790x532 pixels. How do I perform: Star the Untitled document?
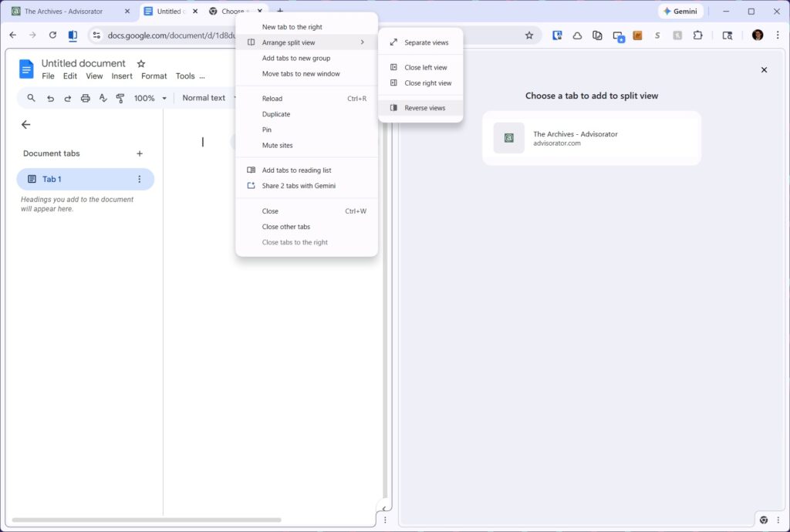click(140, 64)
